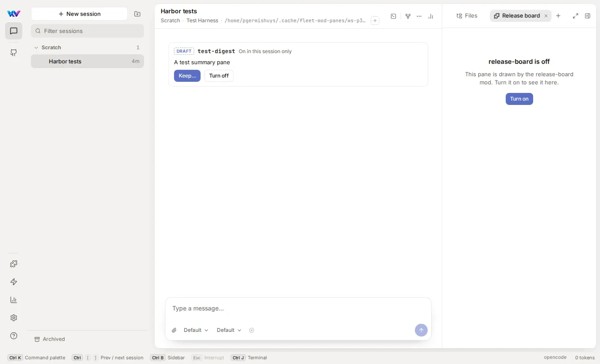This screenshot has width=600, height=364.
Task: Click the dashed plus icon after path
Action: tap(375, 21)
